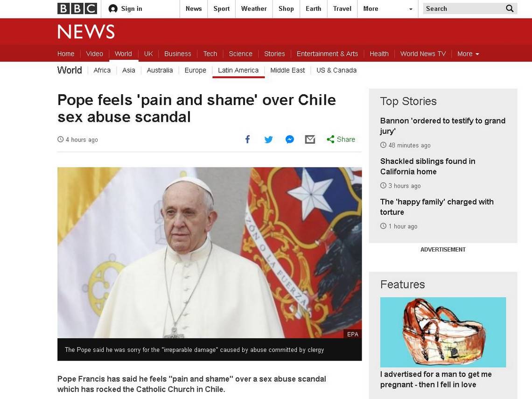Share the article on Facebook
Viewport: 532px width, 399px height.
pos(248,140)
